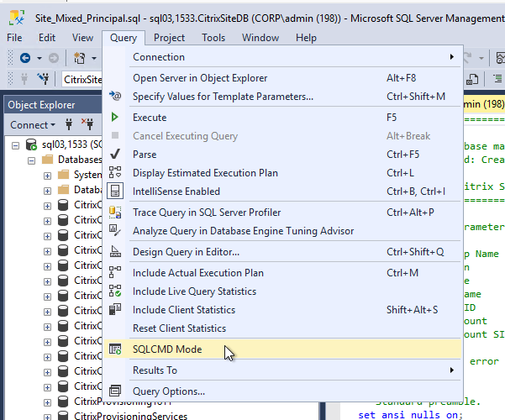Screen dimensions: 505x420
Task: Click the Disconnect plug icon in Object Explorer
Action: 87,124
